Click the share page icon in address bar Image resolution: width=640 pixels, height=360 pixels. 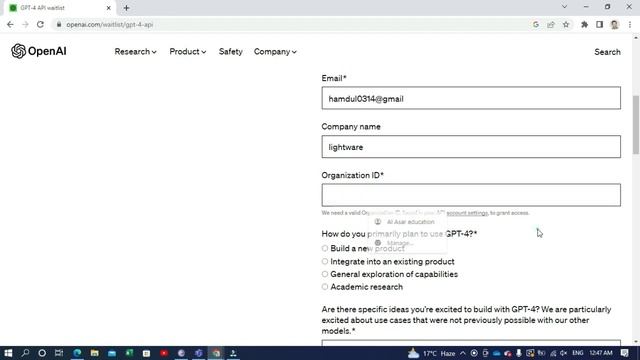[x=551, y=24]
